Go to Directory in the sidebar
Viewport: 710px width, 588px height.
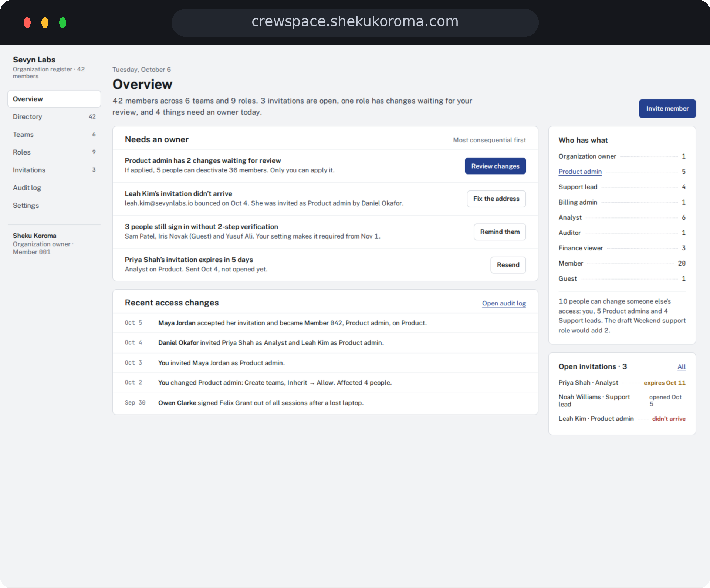click(x=54, y=116)
